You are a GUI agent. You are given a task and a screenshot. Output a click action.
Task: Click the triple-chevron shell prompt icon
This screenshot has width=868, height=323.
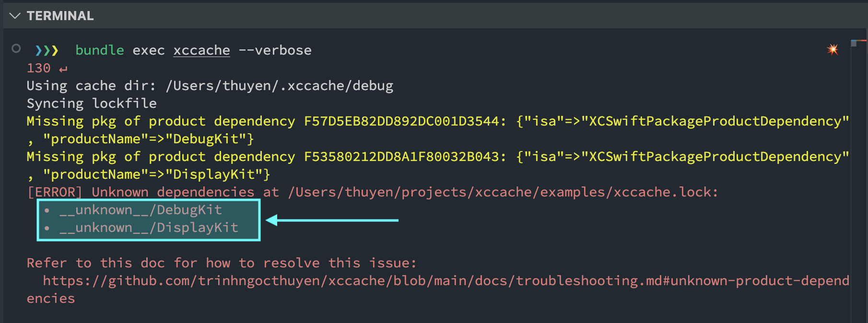[47, 50]
